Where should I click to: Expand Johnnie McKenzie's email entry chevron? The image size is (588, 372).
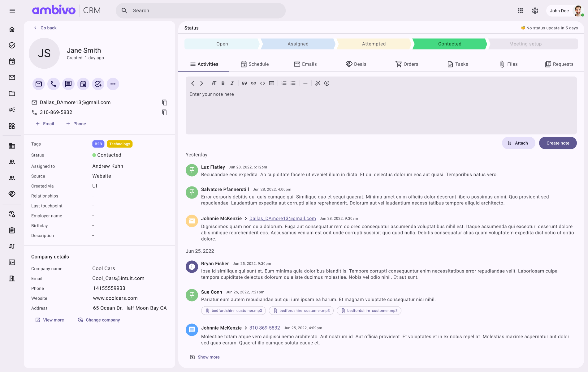[245, 218]
